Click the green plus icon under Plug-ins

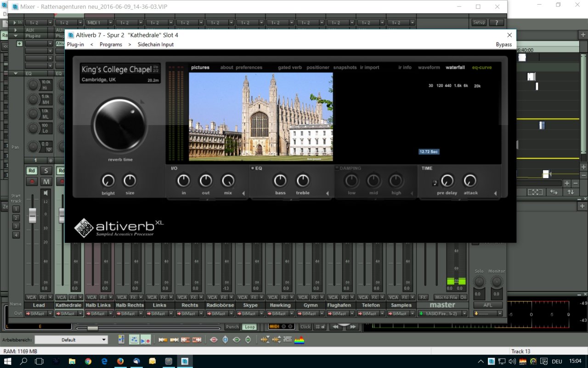[x=19, y=44]
